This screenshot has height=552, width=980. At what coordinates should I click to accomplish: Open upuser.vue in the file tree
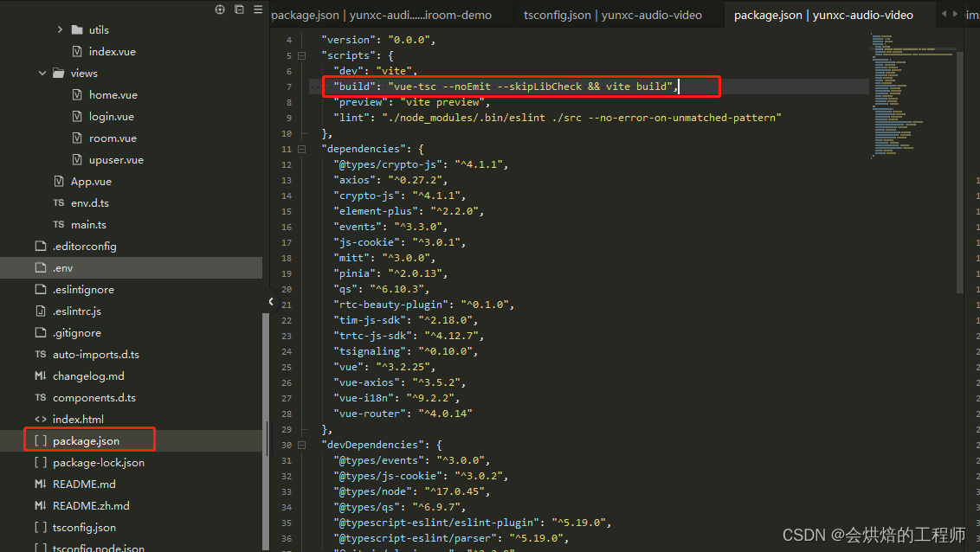point(116,159)
